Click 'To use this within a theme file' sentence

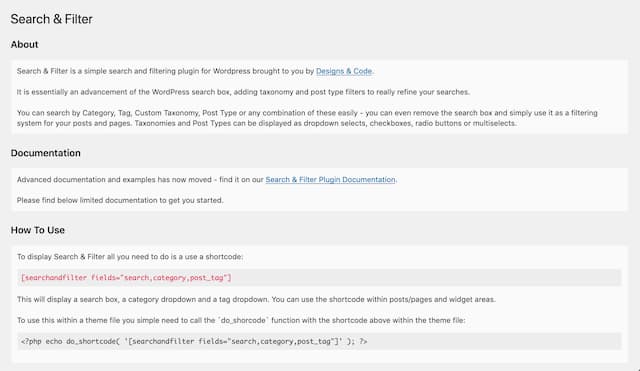click(x=241, y=320)
